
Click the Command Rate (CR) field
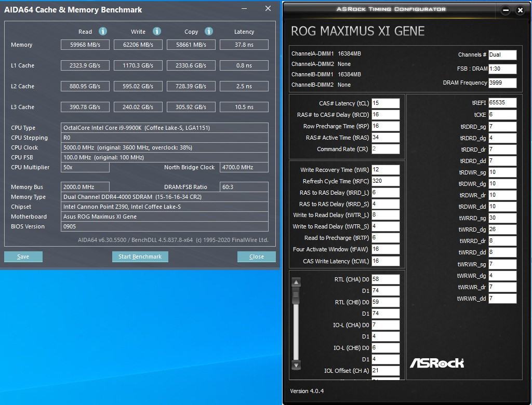pyautogui.click(x=386, y=149)
